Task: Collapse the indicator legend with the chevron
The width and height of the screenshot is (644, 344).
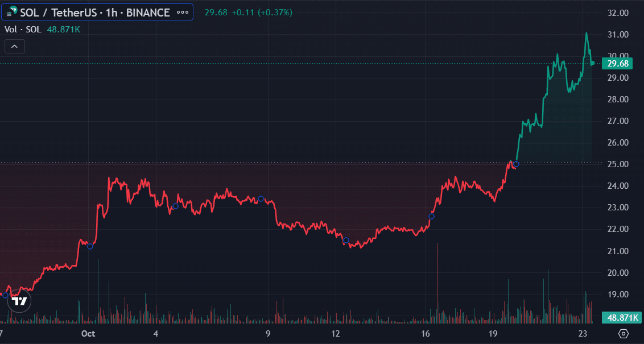Action: pyautogui.click(x=14, y=47)
